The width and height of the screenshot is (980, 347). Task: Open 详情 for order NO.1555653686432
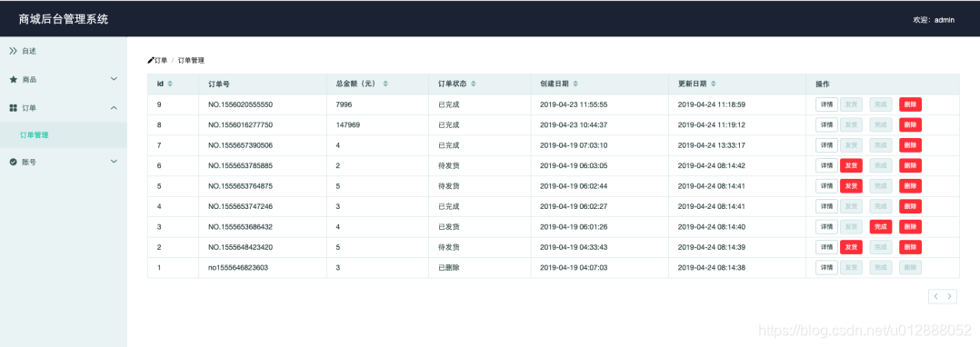(x=826, y=226)
